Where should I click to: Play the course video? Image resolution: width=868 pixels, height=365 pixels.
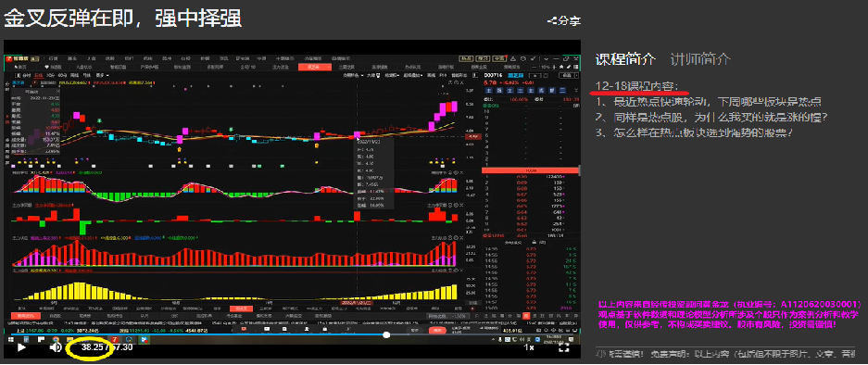coord(21,347)
